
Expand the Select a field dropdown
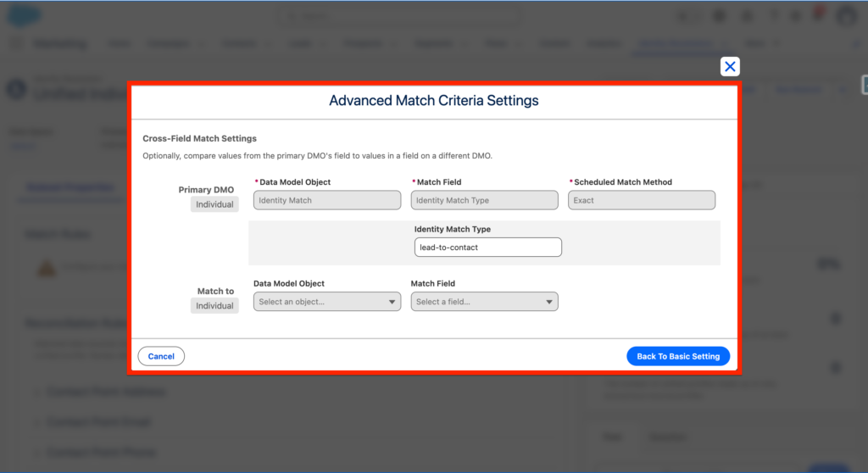click(x=484, y=302)
